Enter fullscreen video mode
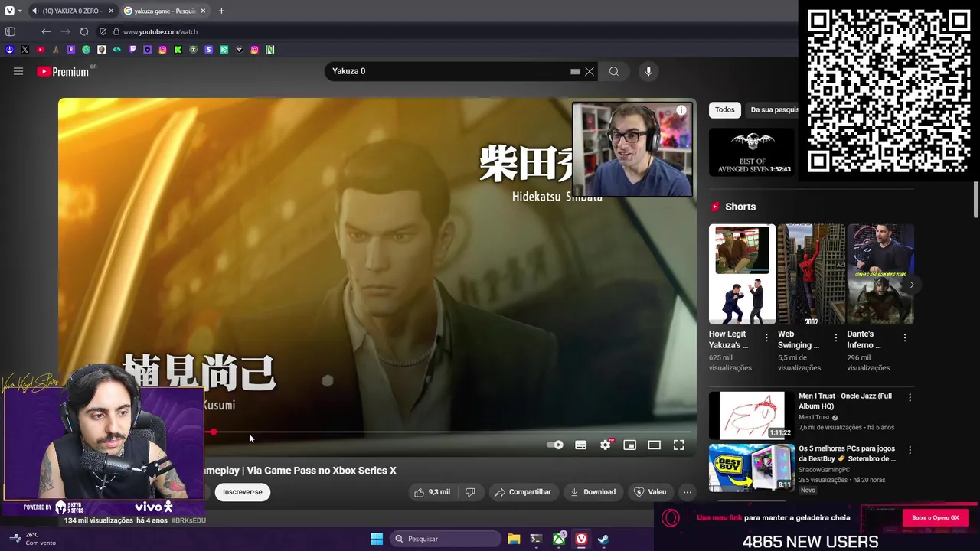This screenshot has height=551, width=980. (679, 445)
